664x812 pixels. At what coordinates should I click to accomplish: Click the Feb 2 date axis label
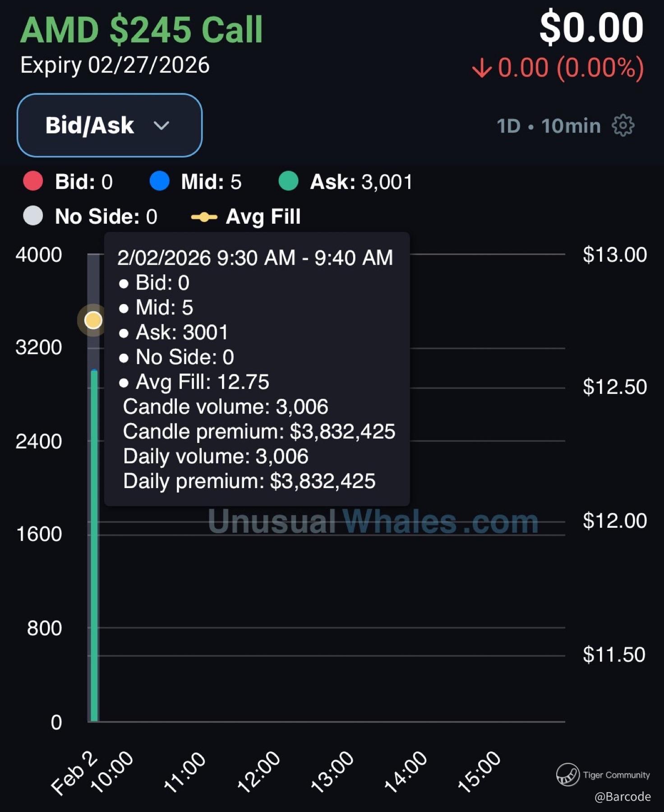74,773
